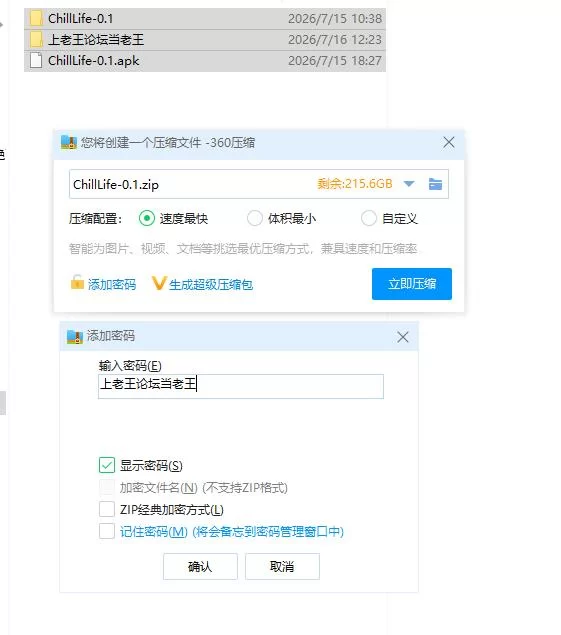Screen dimensions: 561x635
Task: Close the 添加密码 dialog
Action: pyautogui.click(x=403, y=337)
